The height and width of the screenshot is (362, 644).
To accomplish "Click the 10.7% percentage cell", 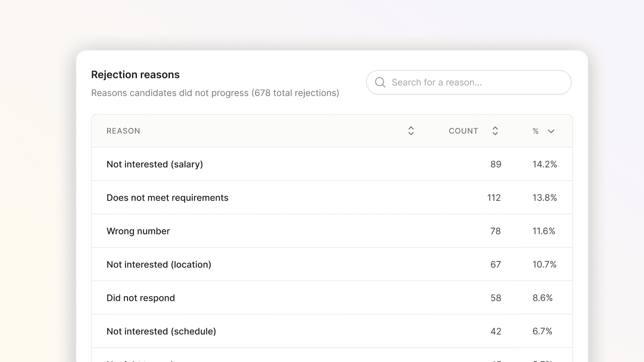I will click(x=544, y=264).
